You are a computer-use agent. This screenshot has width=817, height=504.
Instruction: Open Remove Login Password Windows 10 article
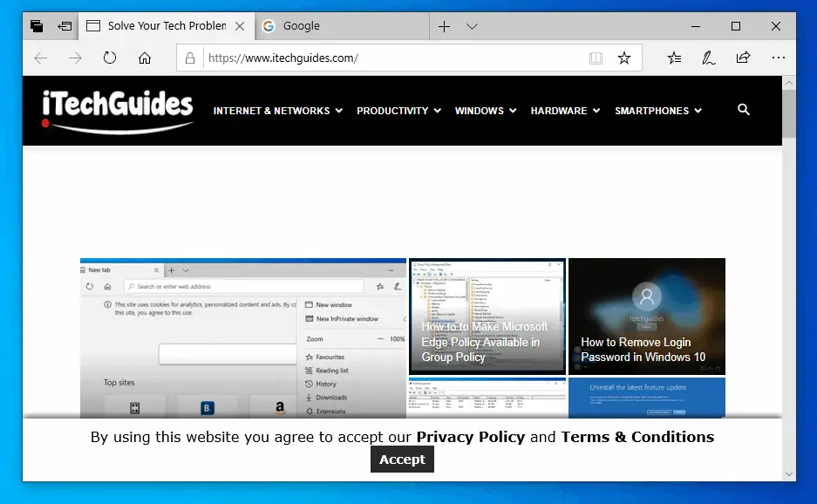pyautogui.click(x=647, y=317)
